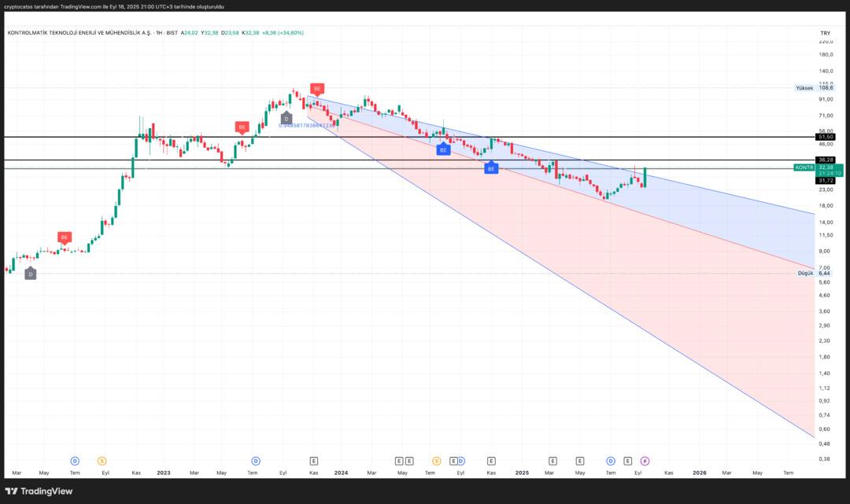Open the E earnings icon beside Eyl 2024 D icon

point(453,462)
